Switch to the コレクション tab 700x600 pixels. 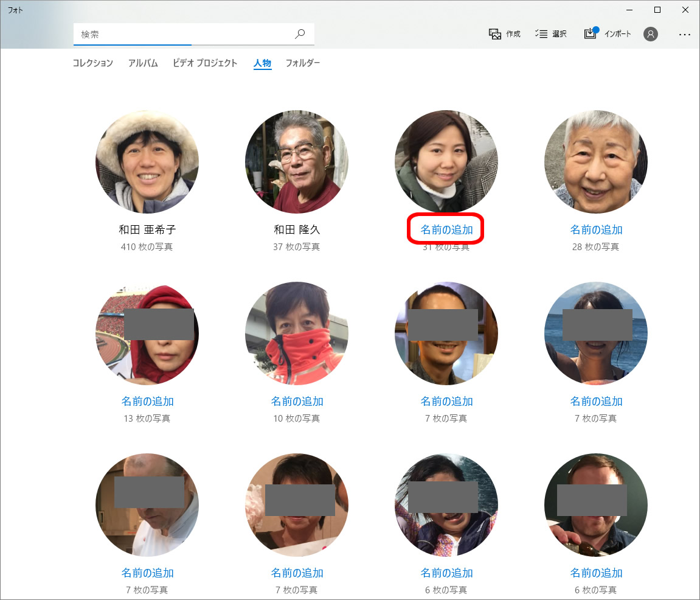(x=92, y=63)
